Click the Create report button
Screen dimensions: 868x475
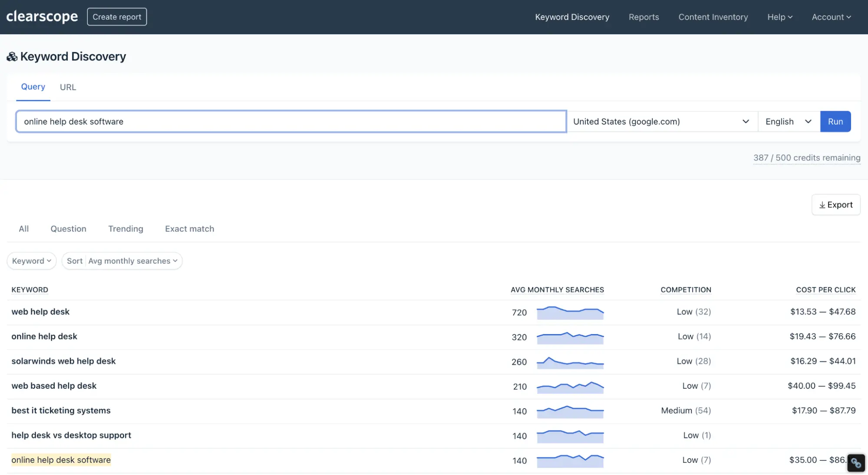(117, 17)
